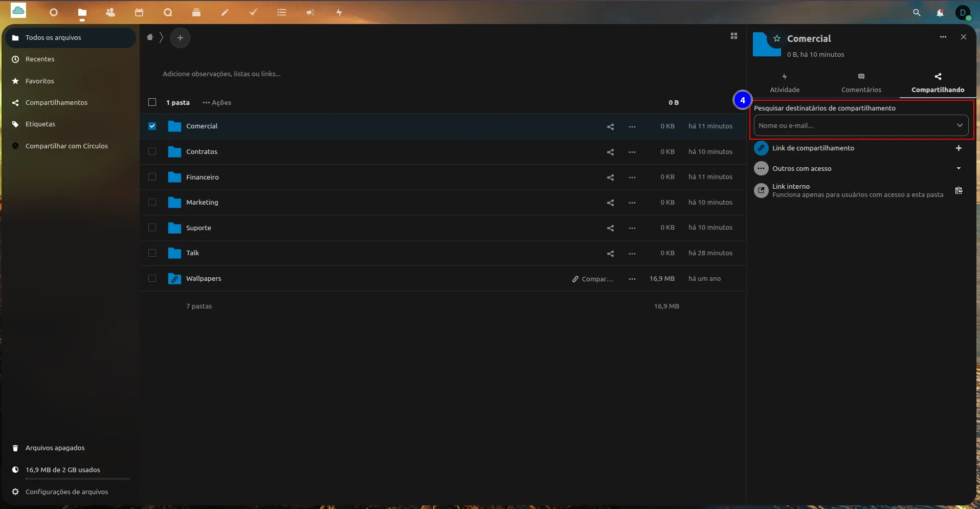
Task: Open sidebar more actions menu
Action: pos(943,37)
